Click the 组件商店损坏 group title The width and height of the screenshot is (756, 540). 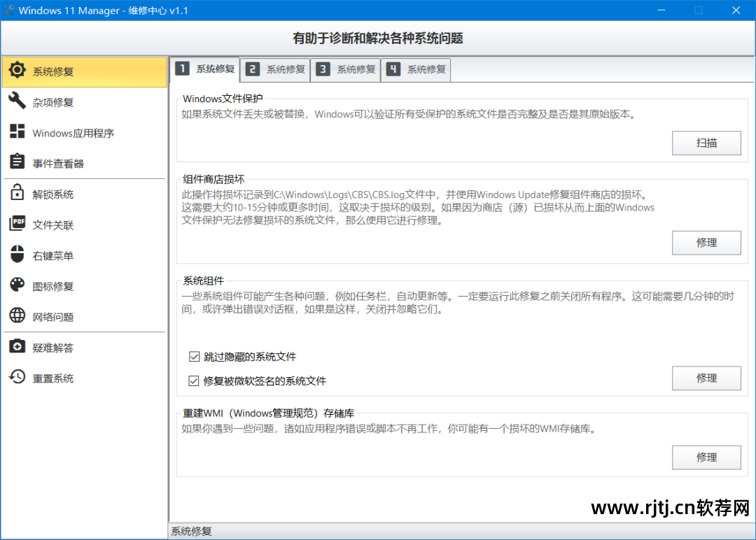click(213, 179)
